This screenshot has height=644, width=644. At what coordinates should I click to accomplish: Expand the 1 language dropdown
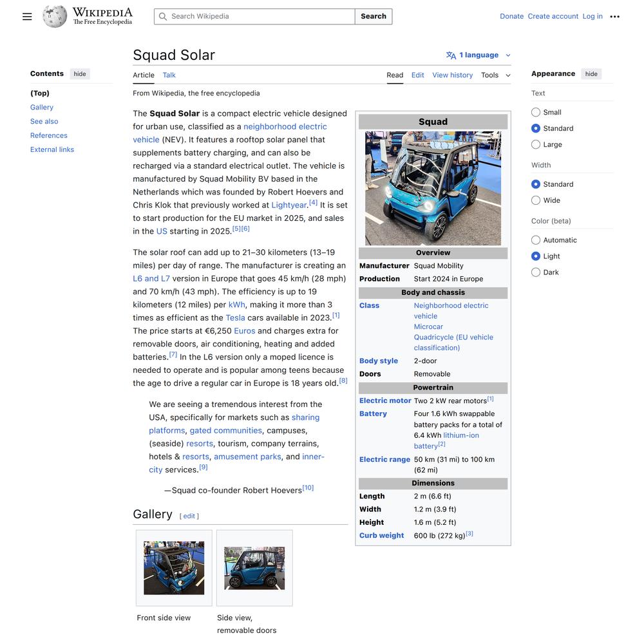point(478,55)
